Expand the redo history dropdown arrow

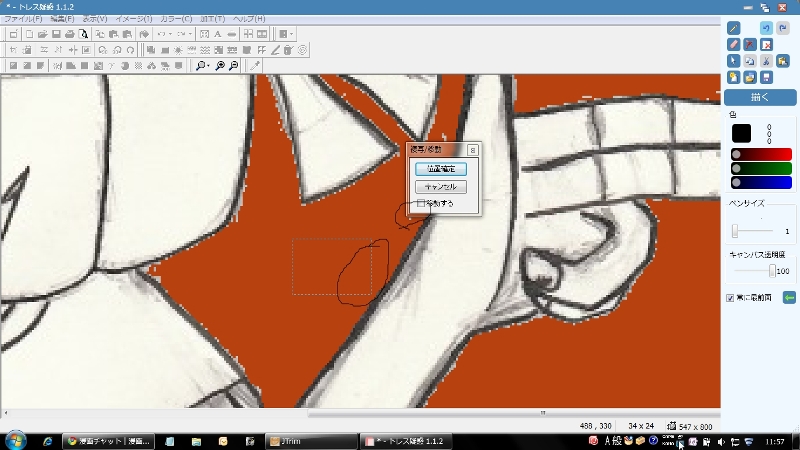click(190, 34)
